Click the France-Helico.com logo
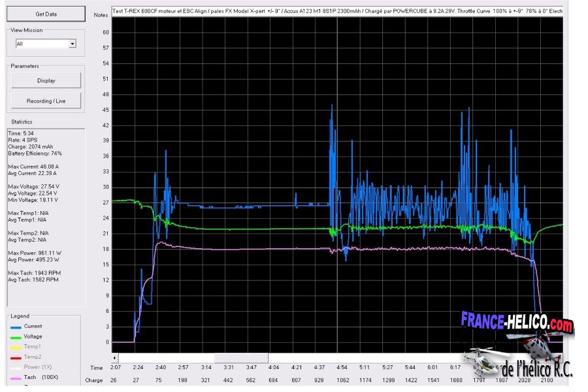 point(516,322)
